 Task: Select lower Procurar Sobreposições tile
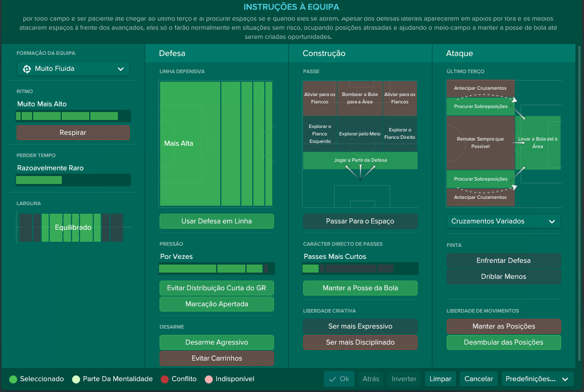[480, 179]
